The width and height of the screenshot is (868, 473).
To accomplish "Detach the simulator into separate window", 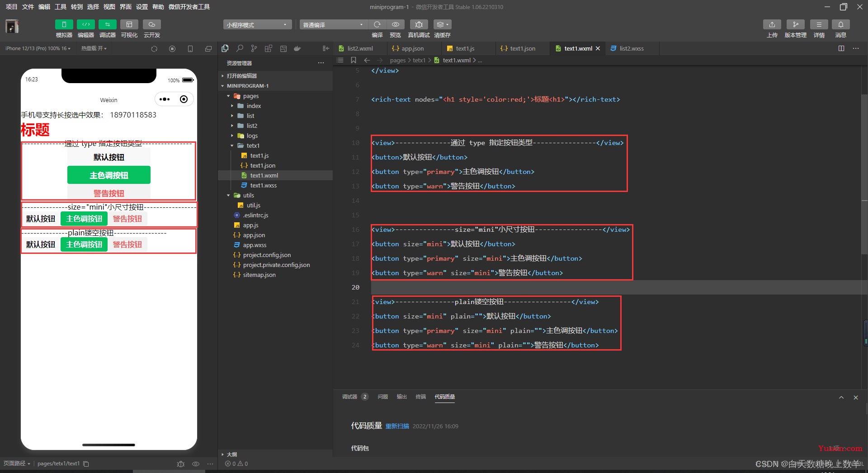I will (208, 49).
